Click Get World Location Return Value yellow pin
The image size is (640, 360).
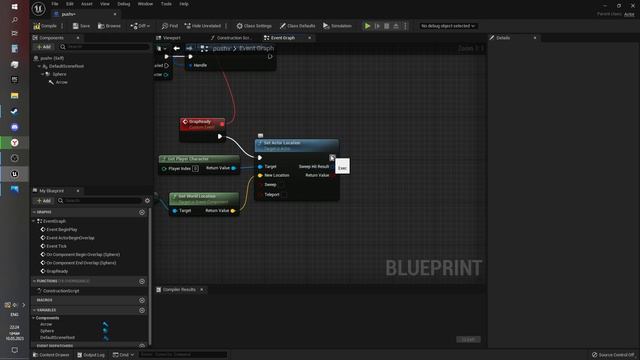point(233,211)
